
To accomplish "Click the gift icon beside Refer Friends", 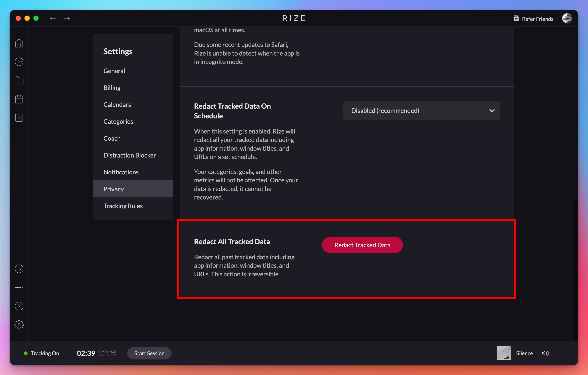I will tap(516, 19).
